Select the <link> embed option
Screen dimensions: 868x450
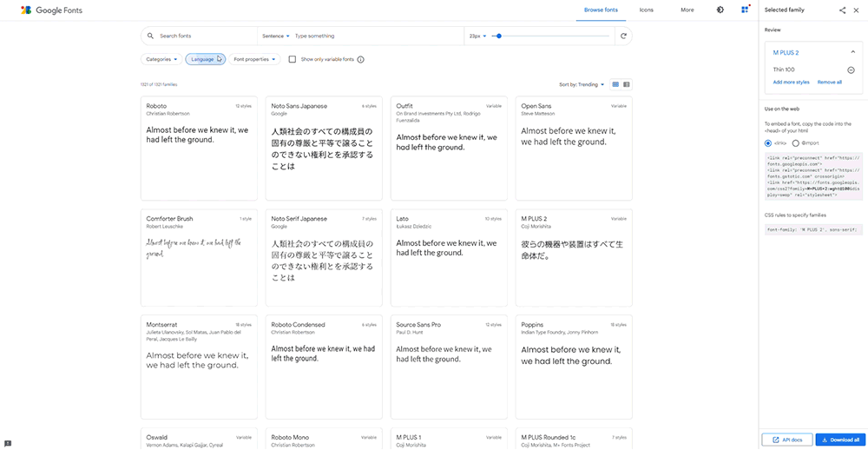coord(768,143)
